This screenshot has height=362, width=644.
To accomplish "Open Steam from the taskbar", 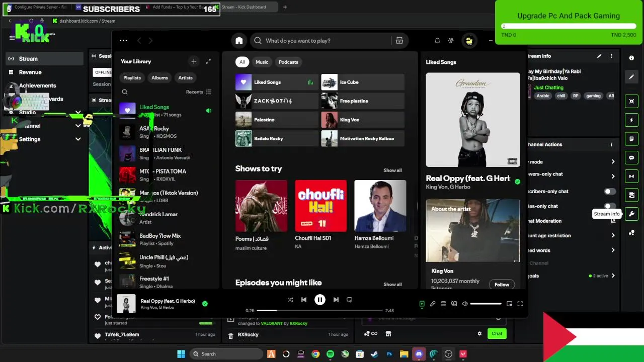I will pos(374,354).
